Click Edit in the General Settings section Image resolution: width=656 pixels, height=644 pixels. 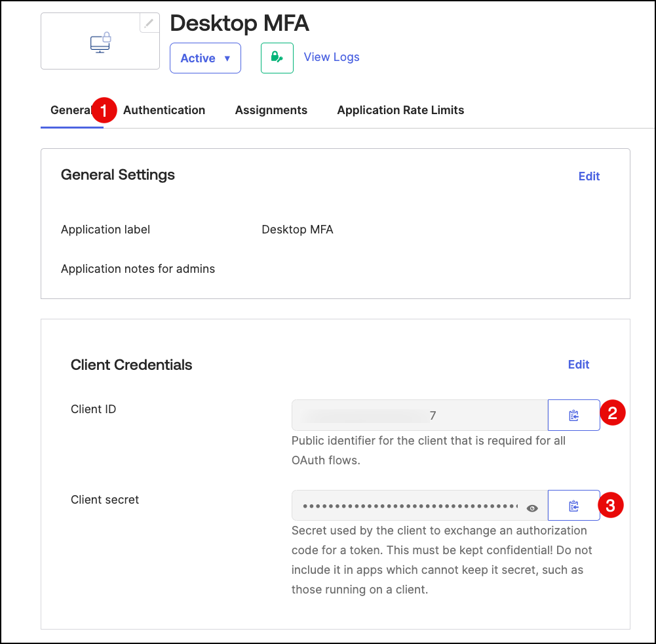point(588,176)
